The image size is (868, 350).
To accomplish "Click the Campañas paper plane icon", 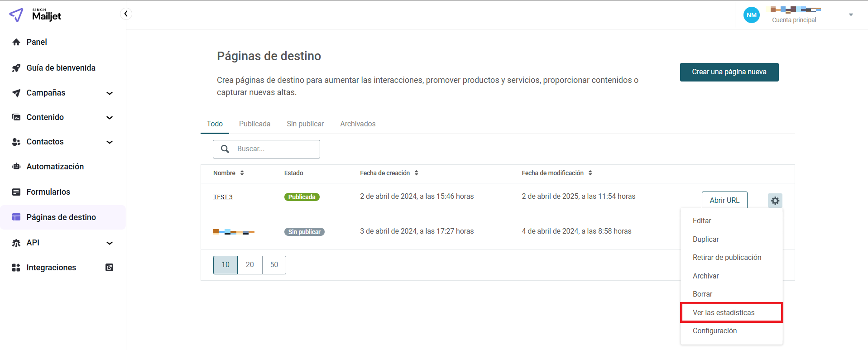I will click(16, 93).
